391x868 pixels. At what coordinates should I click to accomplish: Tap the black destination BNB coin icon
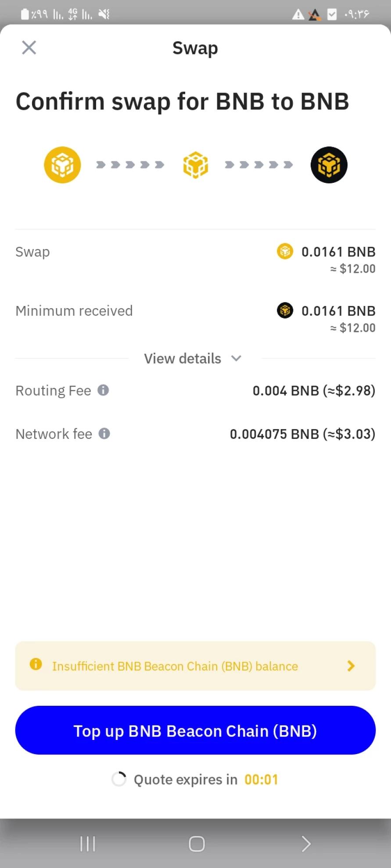pyautogui.click(x=329, y=165)
